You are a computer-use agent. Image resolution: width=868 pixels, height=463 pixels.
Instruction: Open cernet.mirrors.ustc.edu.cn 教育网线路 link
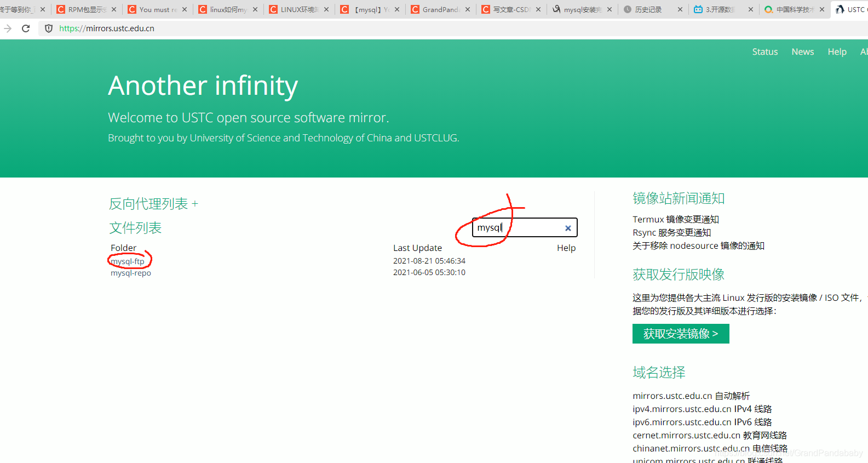710,435
